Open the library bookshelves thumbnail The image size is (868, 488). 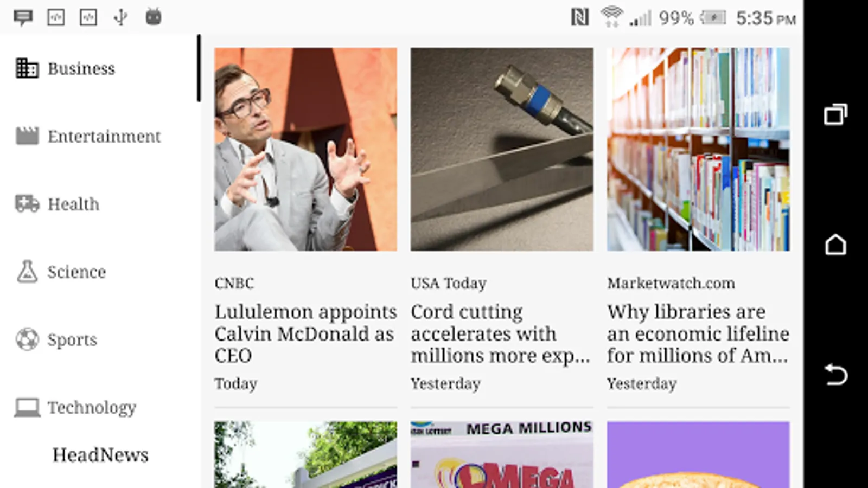(698, 149)
